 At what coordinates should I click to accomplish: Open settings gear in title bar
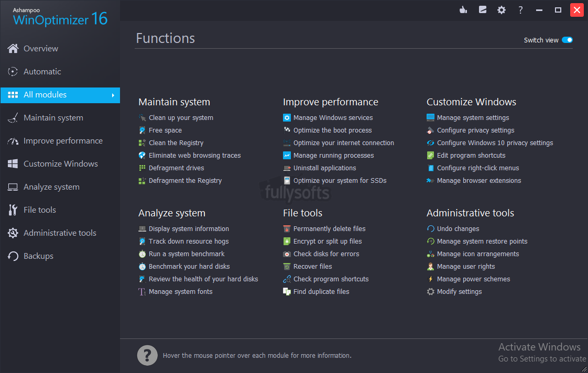[x=502, y=10]
